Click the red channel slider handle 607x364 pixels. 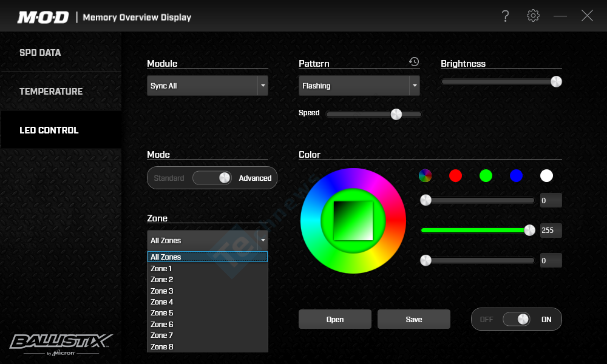pyautogui.click(x=426, y=200)
